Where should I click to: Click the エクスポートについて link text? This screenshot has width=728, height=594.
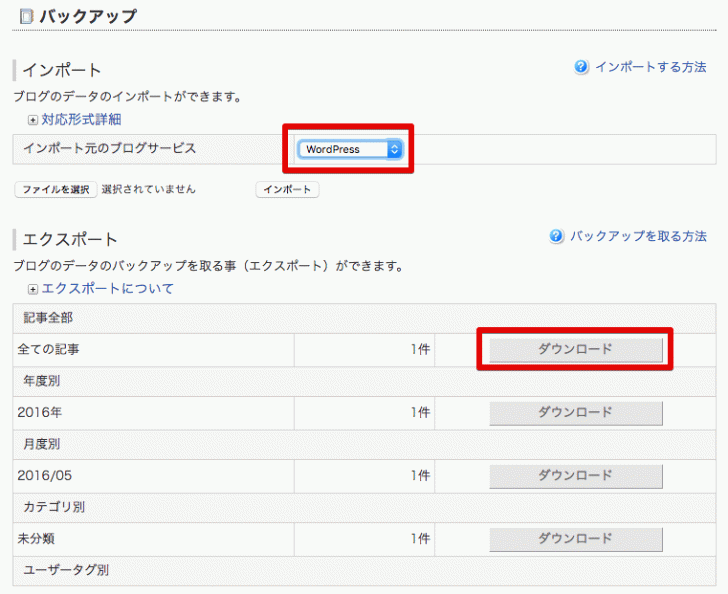(107, 289)
